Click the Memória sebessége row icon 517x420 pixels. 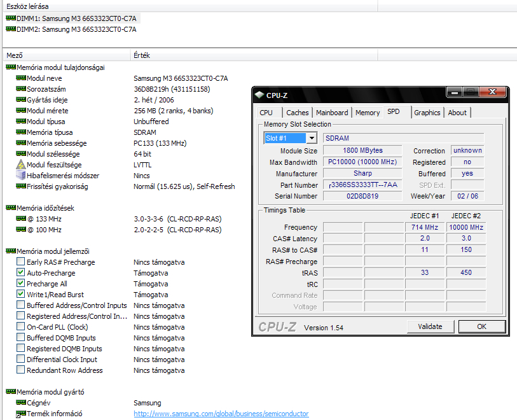pos(21,143)
